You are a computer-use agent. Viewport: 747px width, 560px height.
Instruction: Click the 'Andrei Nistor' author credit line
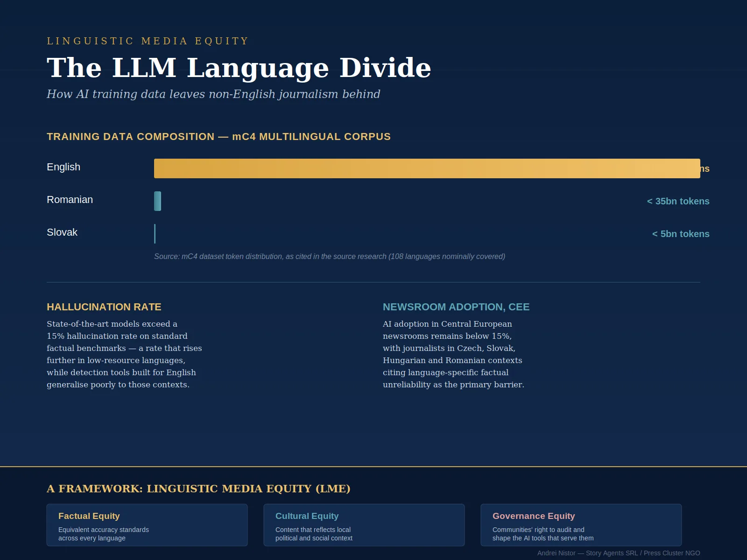(x=619, y=553)
